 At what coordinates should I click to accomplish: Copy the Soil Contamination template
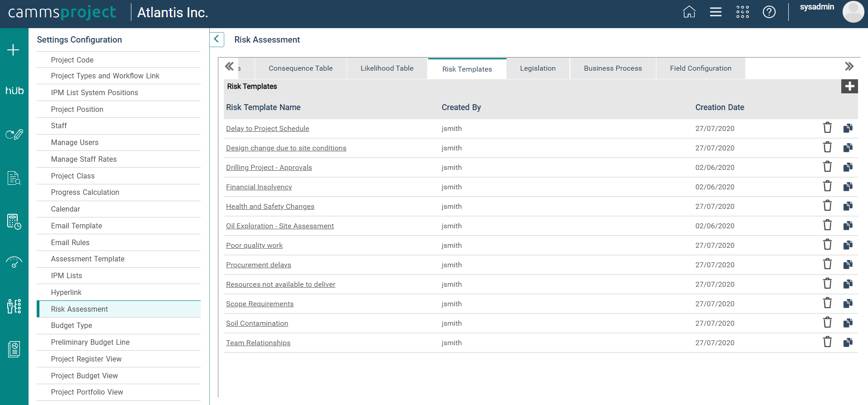pos(848,323)
